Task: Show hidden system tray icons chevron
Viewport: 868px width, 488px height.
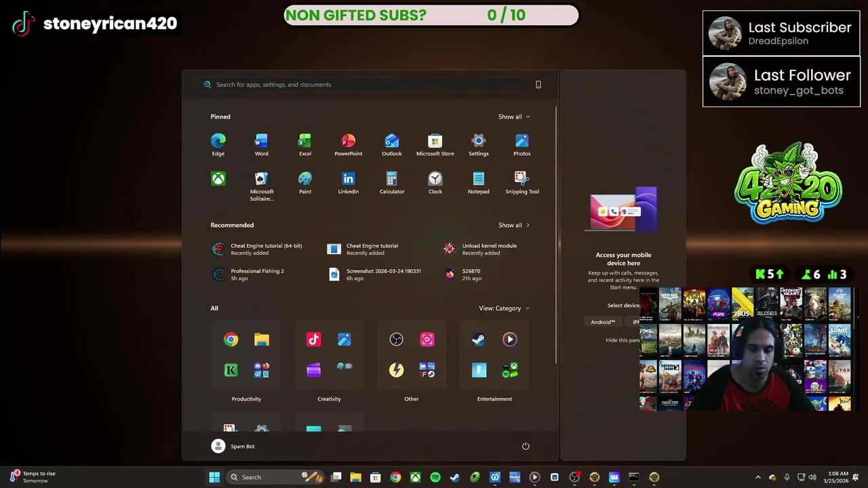Action: [758, 477]
